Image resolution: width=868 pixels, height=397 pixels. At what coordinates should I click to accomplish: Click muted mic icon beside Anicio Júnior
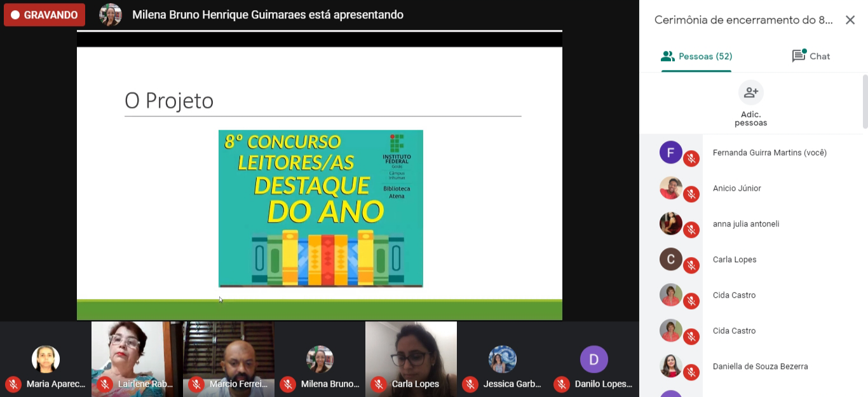pyautogui.click(x=691, y=194)
